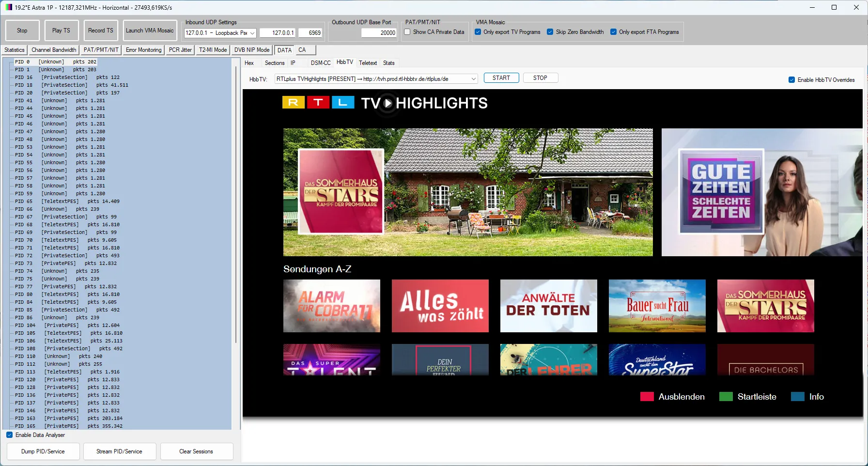Click STOP next to the HbbTV START button
Image resolution: width=868 pixels, height=466 pixels.
(x=541, y=78)
